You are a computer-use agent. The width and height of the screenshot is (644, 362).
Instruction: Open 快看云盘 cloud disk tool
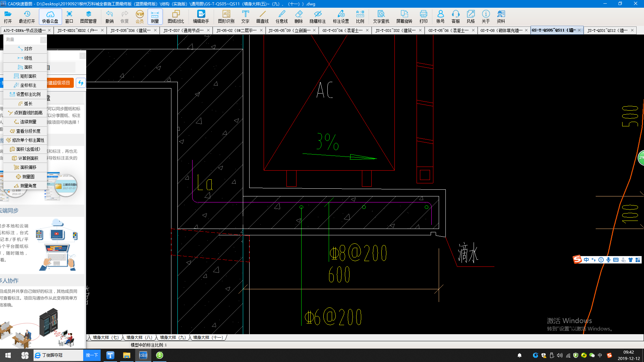pos(50,16)
